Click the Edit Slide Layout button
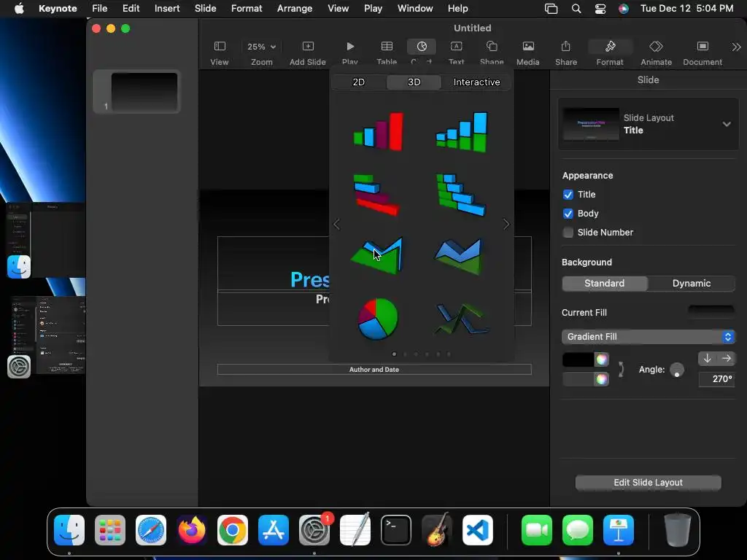The width and height of the screenshot is (747, 560). coord(648,483)
